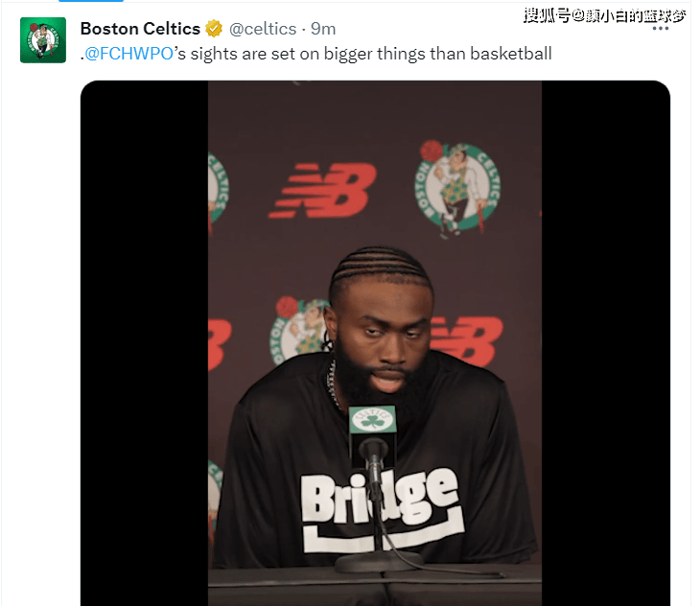Play the press conference video

coord(375,343)
